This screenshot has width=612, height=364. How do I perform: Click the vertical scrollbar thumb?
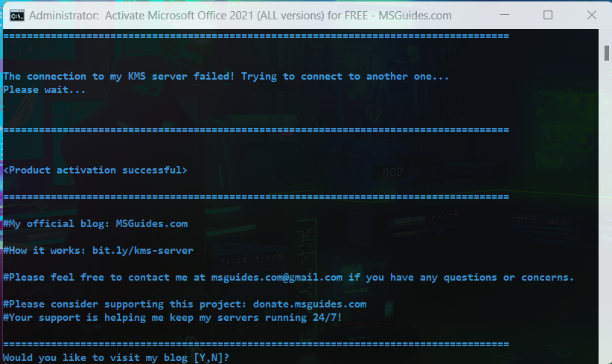point(607,53)
